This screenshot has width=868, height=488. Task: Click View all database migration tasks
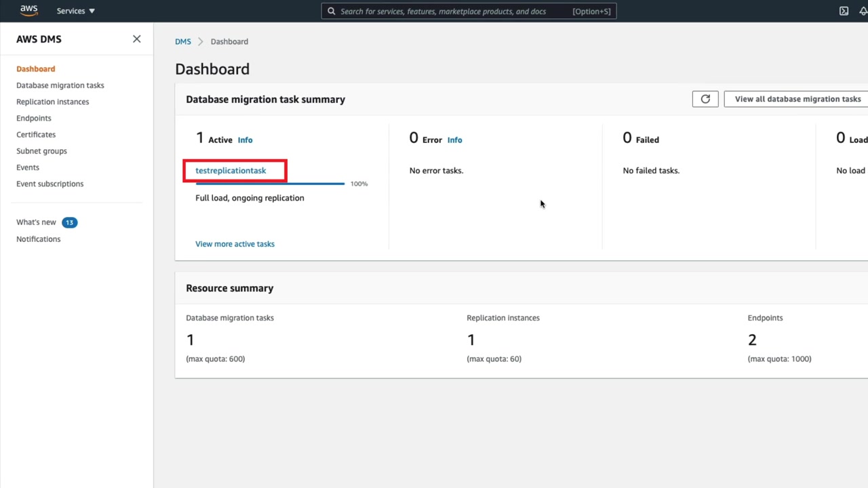[x=797, y=99]
